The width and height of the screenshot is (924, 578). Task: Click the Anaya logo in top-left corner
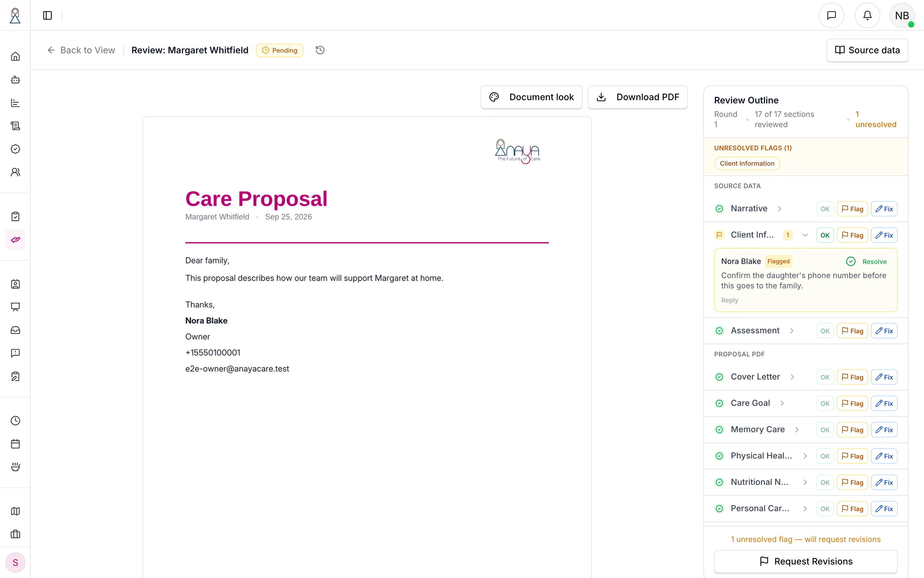pyautogui.click(x=15, y=15)
